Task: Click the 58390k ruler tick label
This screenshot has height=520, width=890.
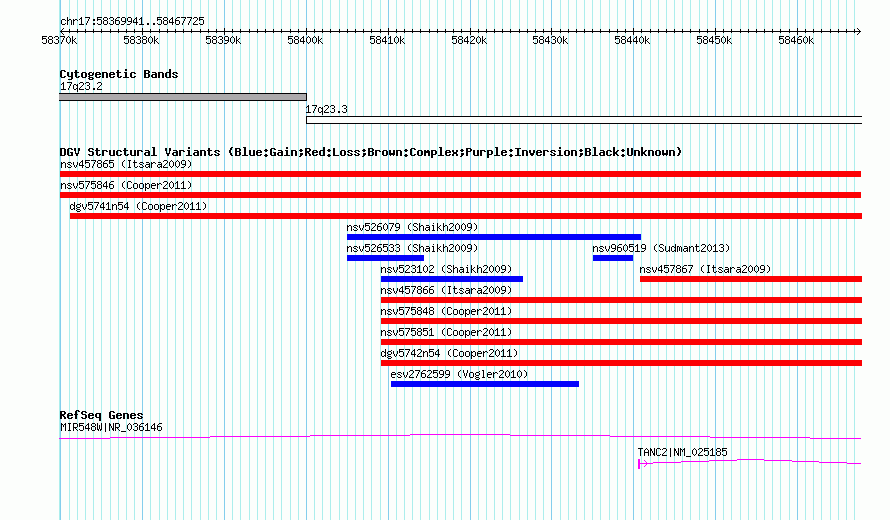Action: click(x=223, y=40)
